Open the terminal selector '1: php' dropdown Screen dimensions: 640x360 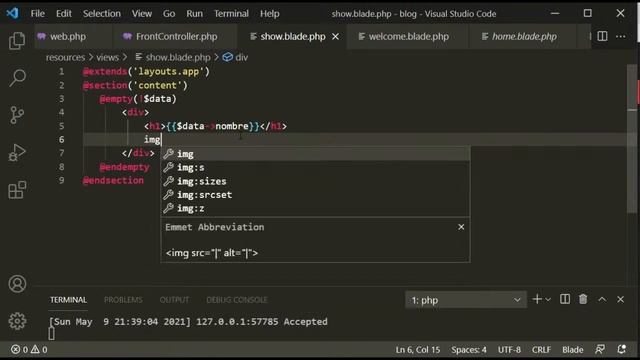point(466,300)
